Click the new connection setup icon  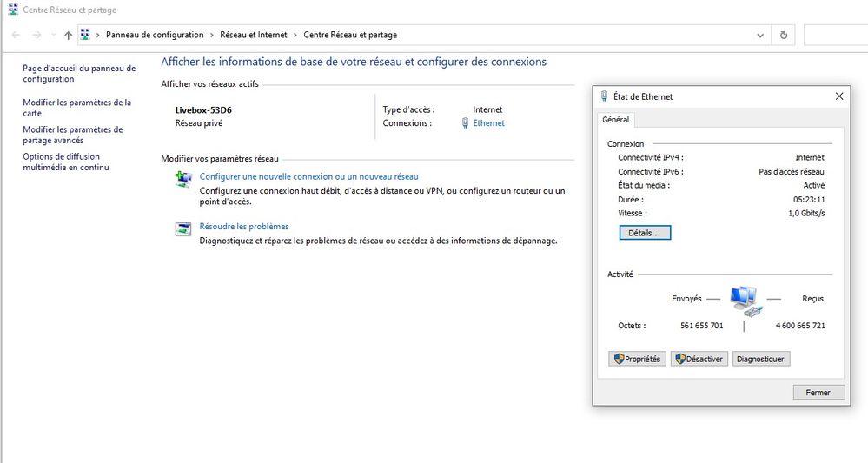(x=183, y=180)
